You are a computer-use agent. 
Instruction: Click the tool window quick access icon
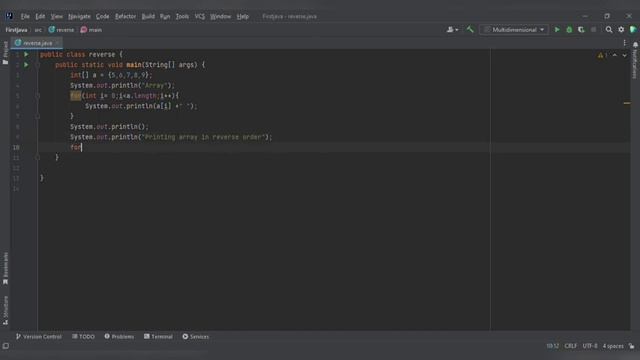(6, 346)
